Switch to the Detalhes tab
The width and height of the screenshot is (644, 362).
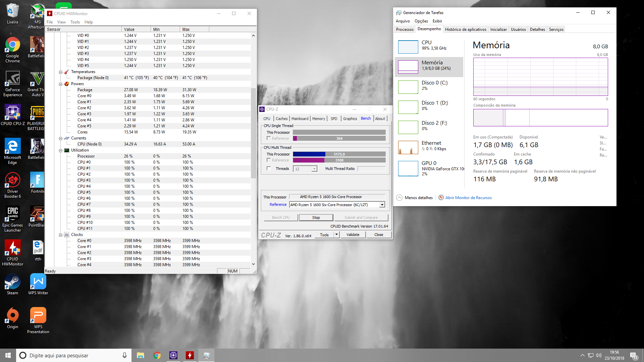(537, 29)
